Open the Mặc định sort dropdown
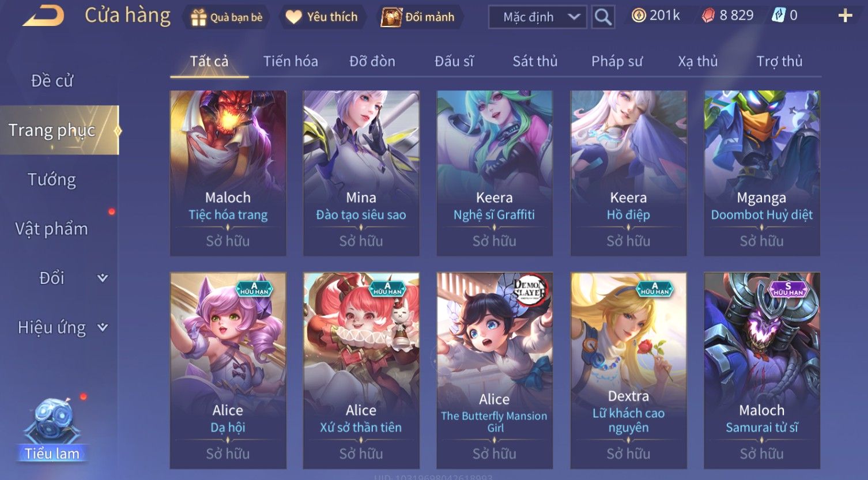The height and width of the screenshot is (480, 868). coord(537,17)
